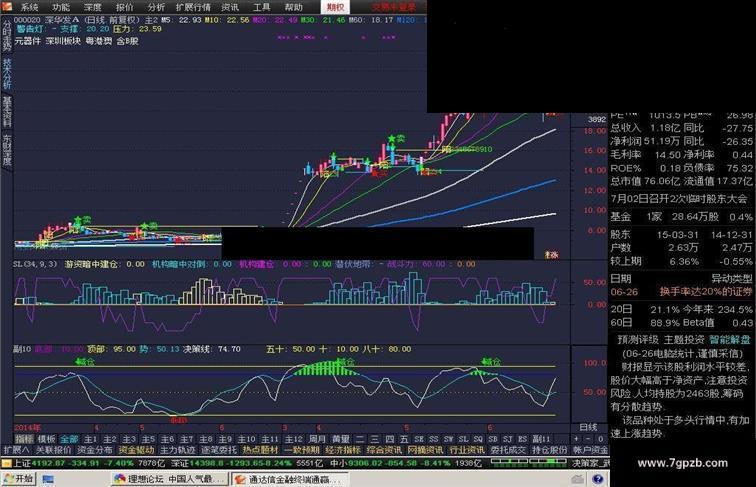Expand the 扩展∧ panel toggle
The image size is (756, 487).
pos(16,450)
